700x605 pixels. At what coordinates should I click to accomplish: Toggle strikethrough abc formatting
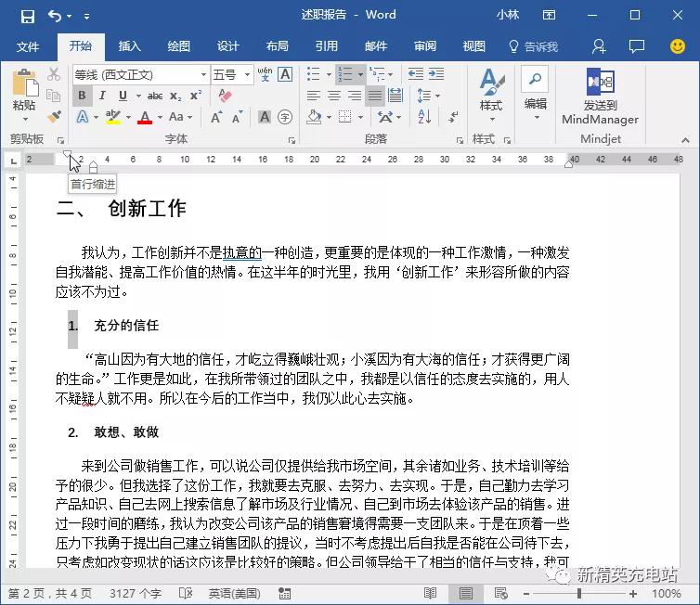coord(155,96)
